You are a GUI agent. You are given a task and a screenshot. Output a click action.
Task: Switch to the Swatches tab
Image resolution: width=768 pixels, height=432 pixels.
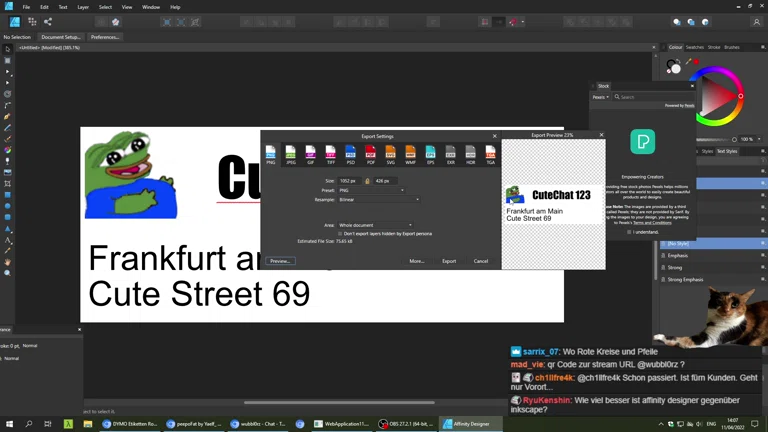click(x=695, y=48)
